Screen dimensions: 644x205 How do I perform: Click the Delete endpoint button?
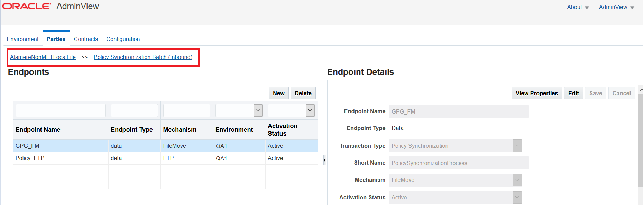click(x=303, y=93)
